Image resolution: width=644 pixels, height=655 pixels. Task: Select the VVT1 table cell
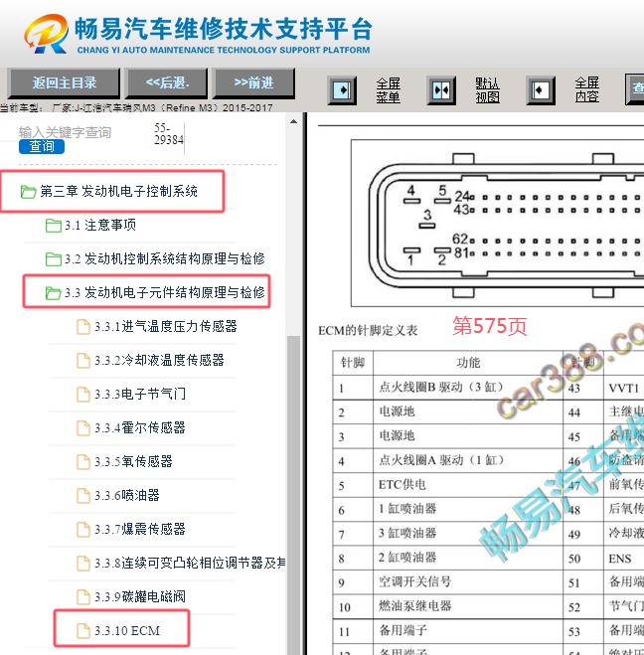624,388
